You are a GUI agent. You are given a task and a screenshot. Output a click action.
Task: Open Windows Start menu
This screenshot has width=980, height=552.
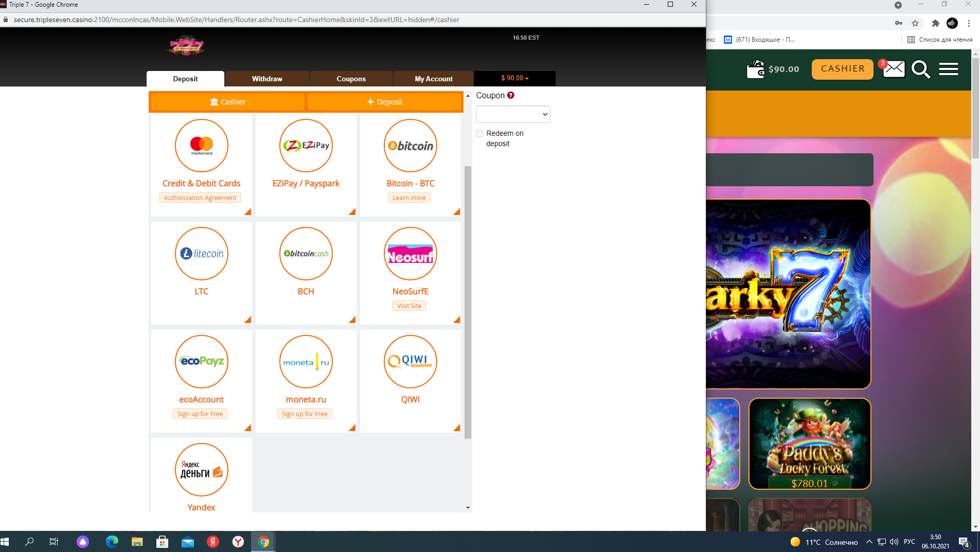click(x=5, y=542)
